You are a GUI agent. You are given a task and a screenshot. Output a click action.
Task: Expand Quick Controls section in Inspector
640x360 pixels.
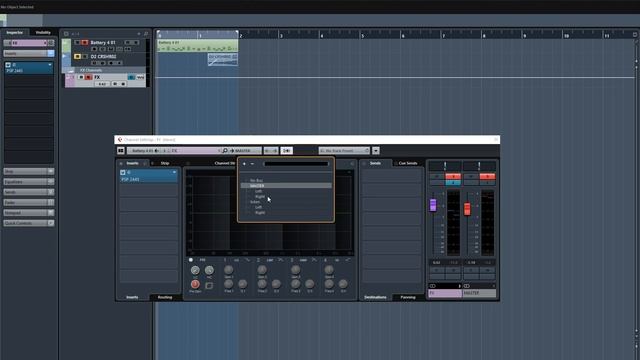click(29, 223)
